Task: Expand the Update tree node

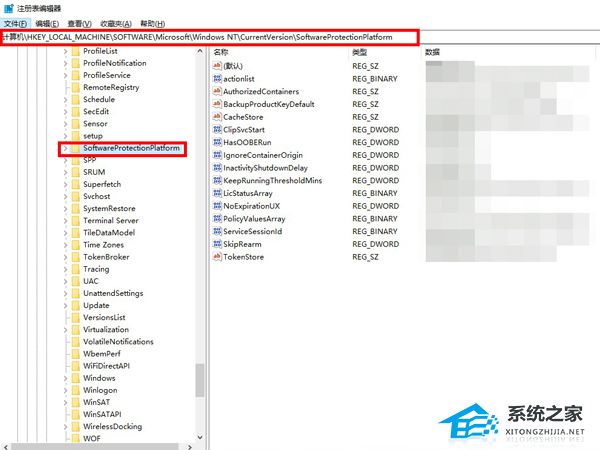Action: click(x=65, y=306)
